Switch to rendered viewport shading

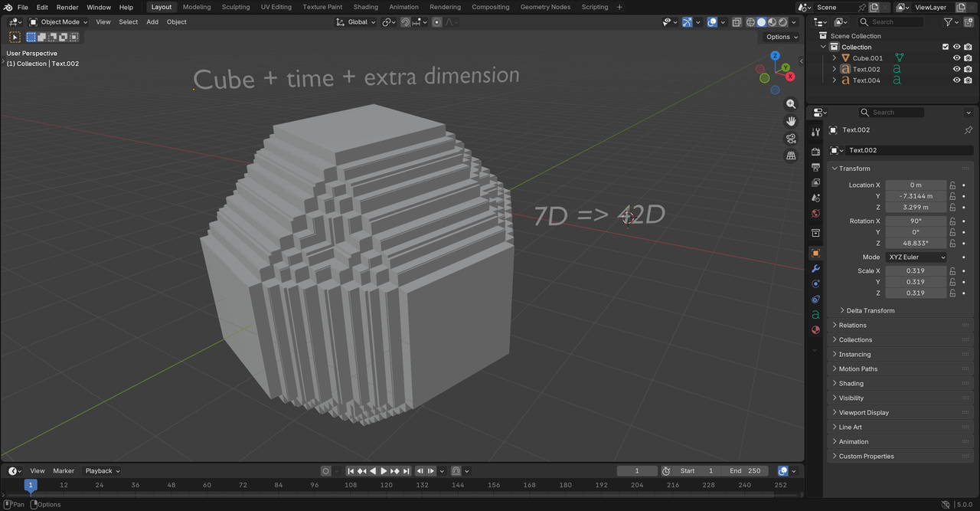click(782, 22)
